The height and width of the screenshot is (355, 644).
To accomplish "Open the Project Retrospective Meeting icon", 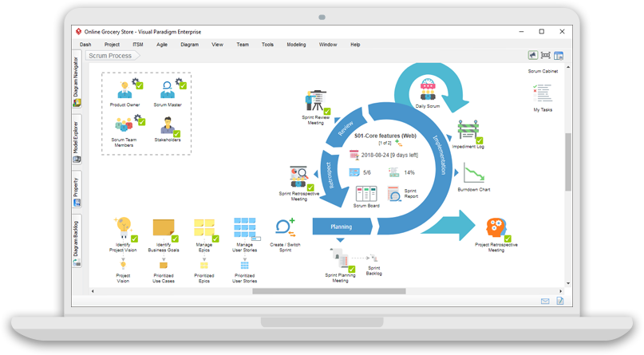I will coord(496,228).
